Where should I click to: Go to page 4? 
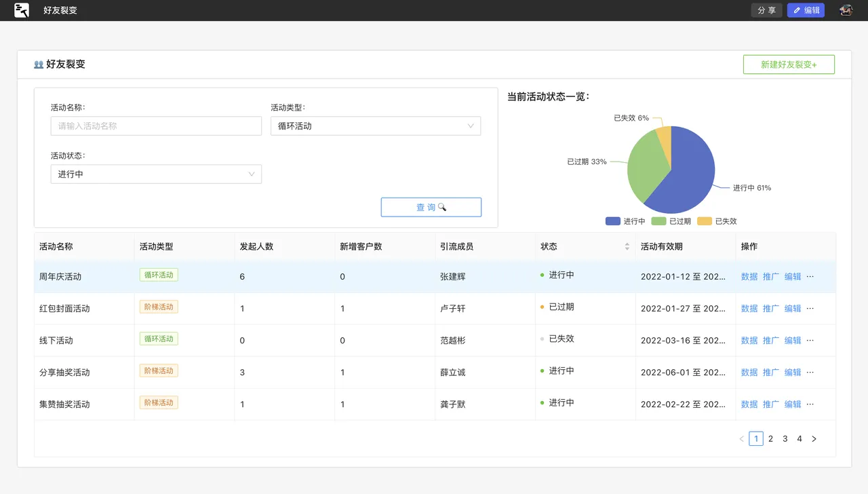[800, 439]
